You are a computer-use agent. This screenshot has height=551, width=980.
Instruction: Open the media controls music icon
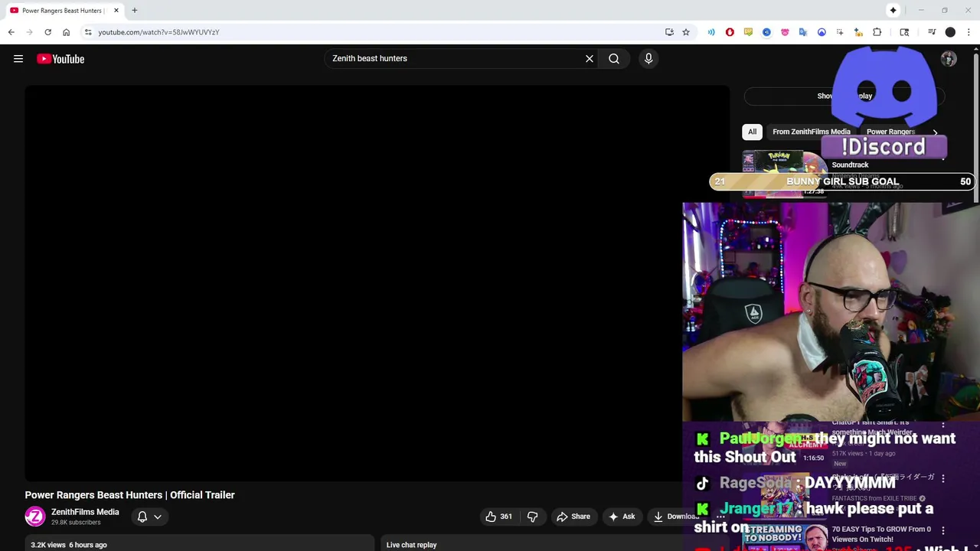click(932, 32)
